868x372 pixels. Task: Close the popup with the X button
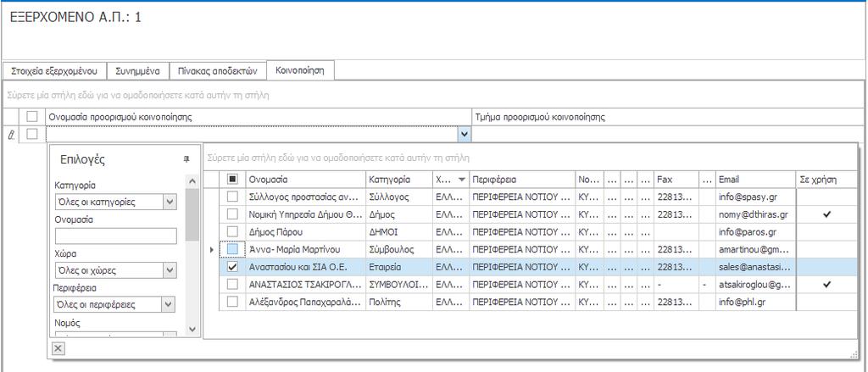pos(58,348)
